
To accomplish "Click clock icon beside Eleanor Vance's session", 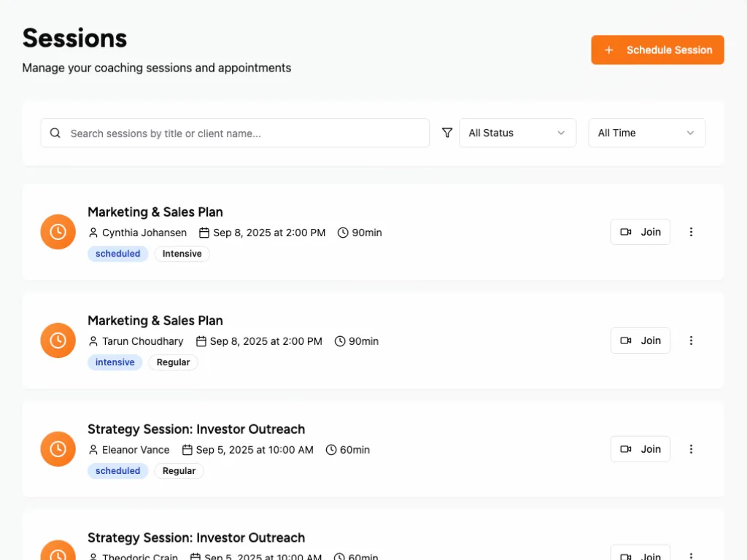I will [x=58, y=449].
